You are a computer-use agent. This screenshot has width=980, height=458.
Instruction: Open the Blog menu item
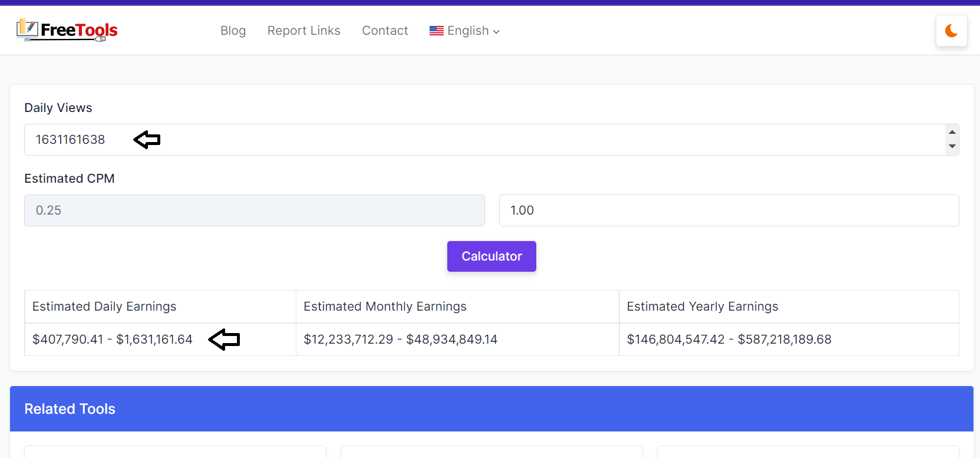click(x=233, y=31)
